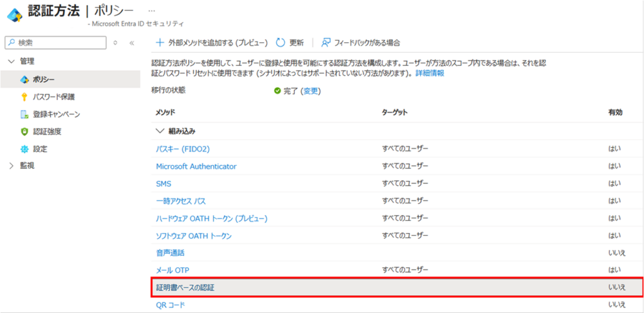
Task: Click the password protection key icon
Action: [x=25, y=97]
